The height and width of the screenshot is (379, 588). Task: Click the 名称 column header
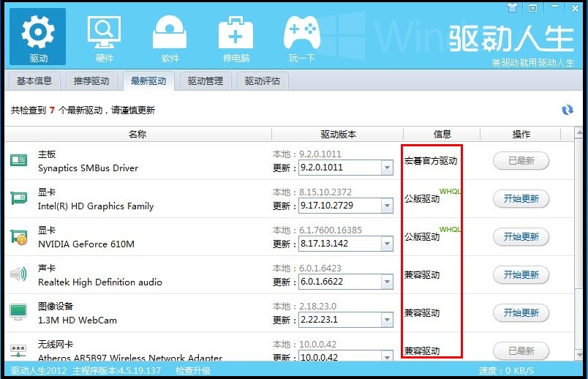[137, 134]
